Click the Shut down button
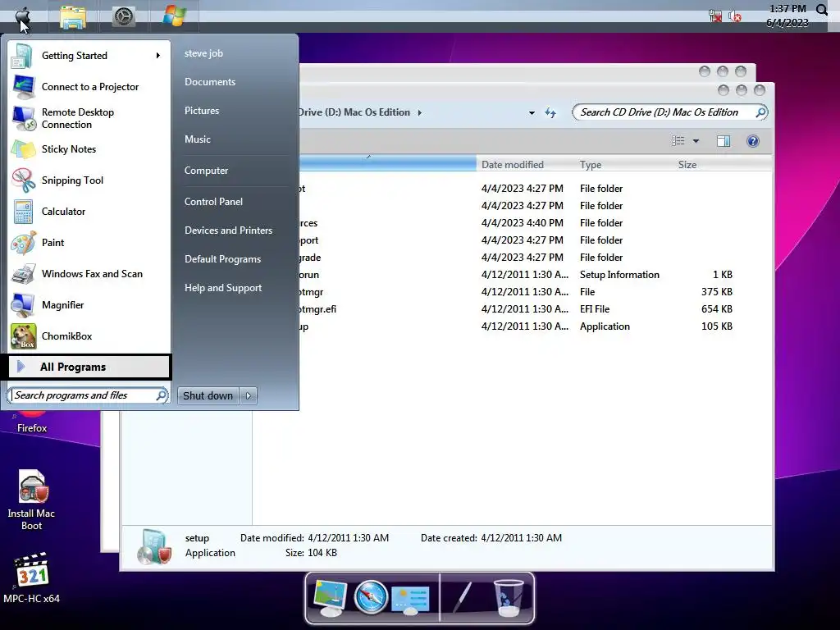This screenshot has width=840, height=630. tap(208, 396)
